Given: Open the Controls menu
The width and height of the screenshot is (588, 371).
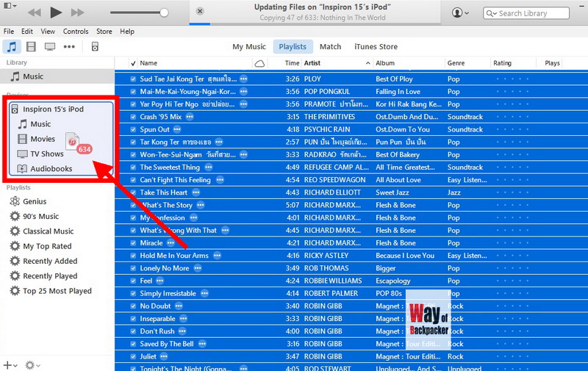Looking at the screenshot, I should coord(76,32).
